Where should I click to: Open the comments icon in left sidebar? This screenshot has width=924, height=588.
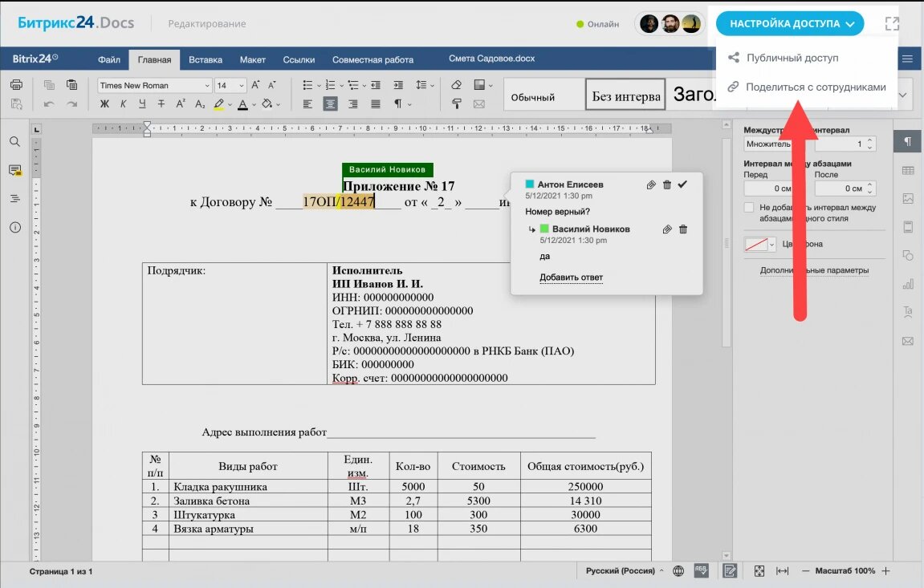pos(14,170)
